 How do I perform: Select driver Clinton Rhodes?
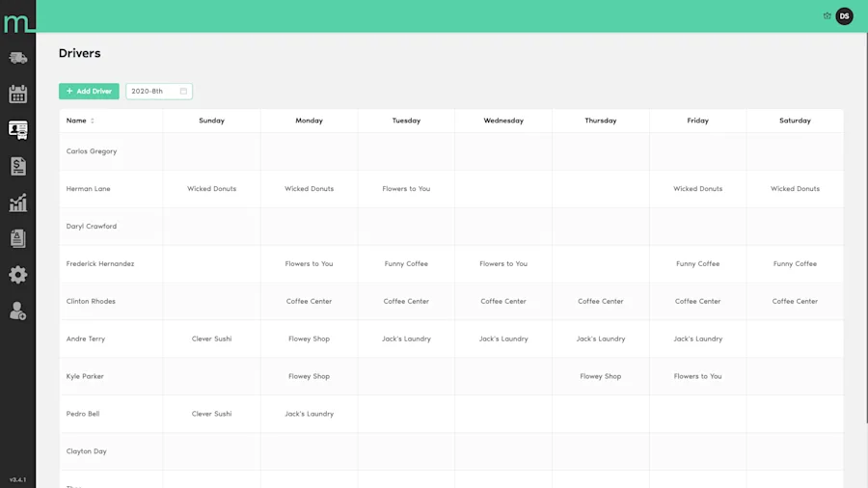pyautogui.click(x=91, y=302)
